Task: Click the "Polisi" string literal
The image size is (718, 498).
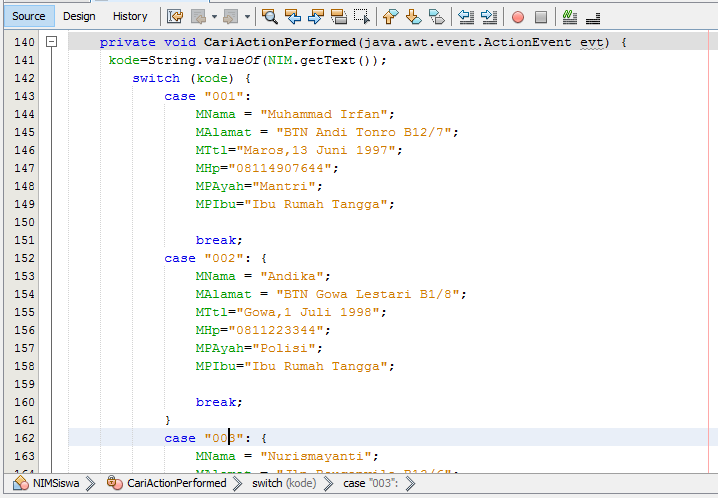Action: click(x=284, y=348)
